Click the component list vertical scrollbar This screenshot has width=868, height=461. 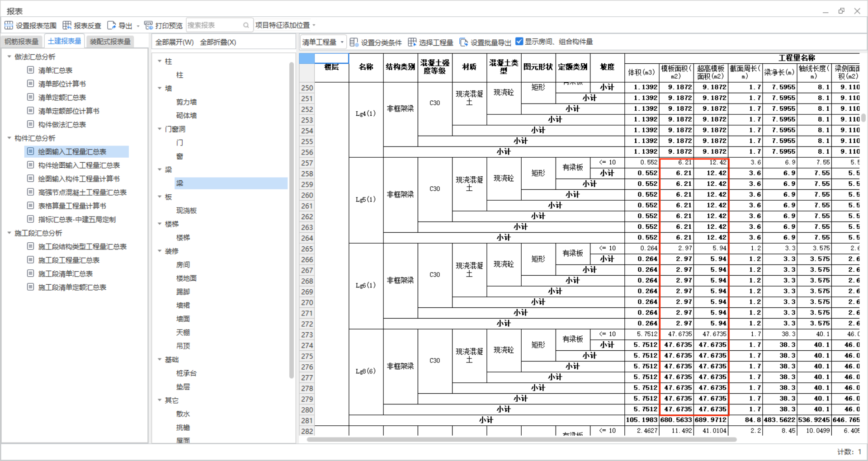click(x=292, y=220)
